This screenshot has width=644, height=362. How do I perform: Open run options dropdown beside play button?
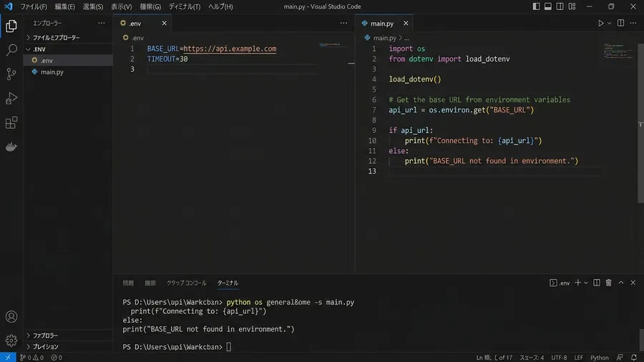click(x=610, y=24)
